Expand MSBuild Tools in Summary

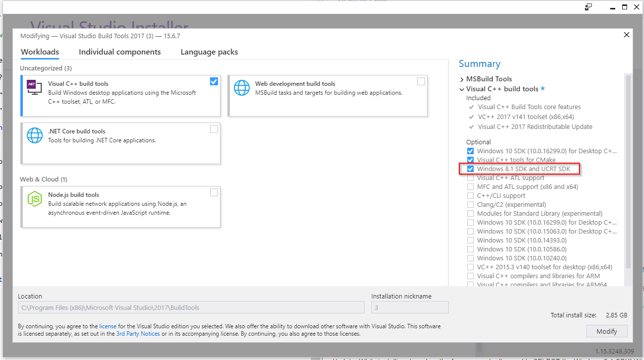[x=462, y=79]
